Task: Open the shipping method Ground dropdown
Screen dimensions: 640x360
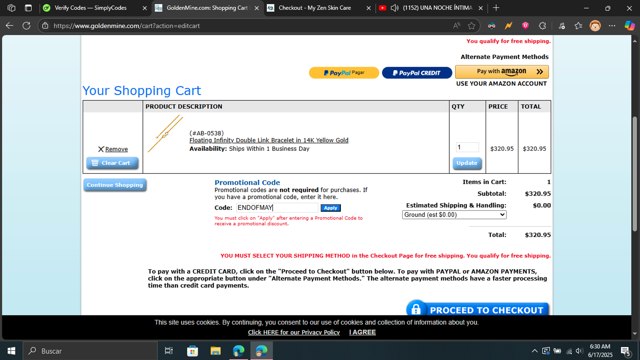Action: (x=454, y=215)
